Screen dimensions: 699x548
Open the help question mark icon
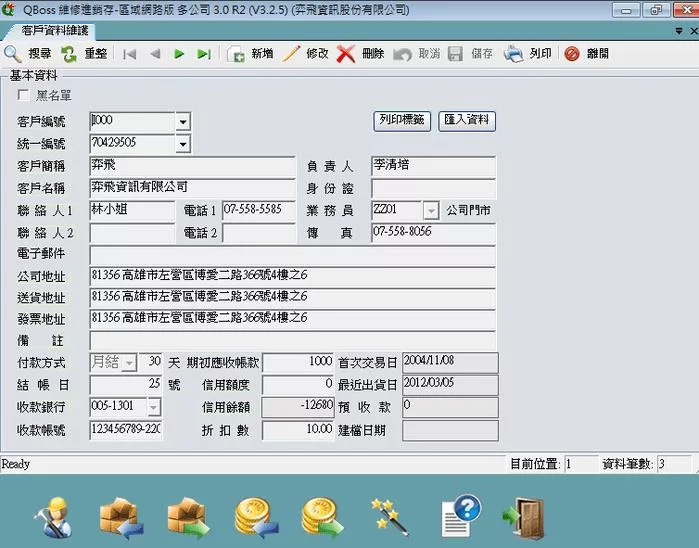460,516
